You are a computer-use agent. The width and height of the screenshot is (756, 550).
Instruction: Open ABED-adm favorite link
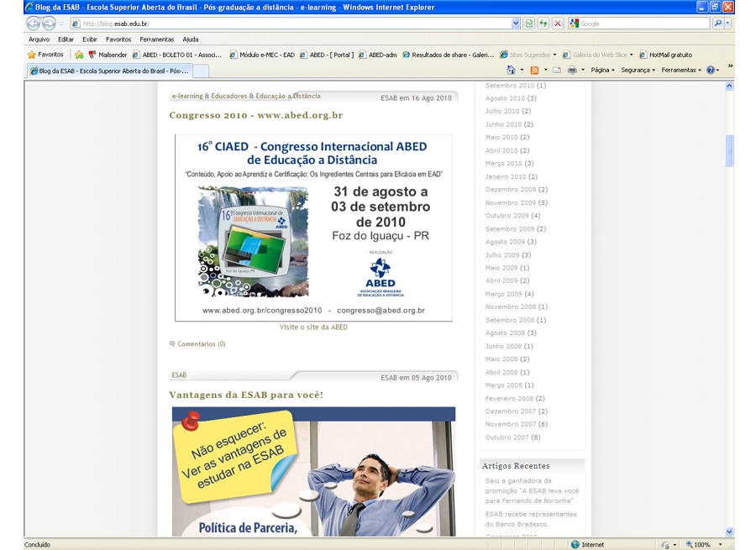point(377,55)
